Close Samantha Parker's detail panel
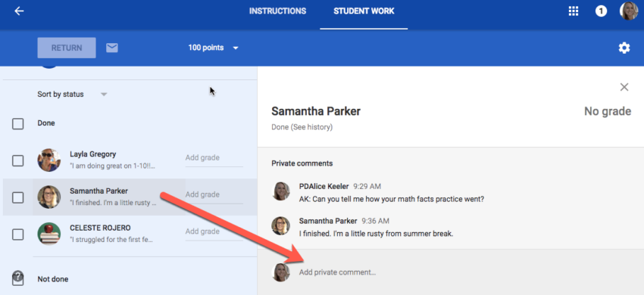Viewport: 644px width, 295px height. coord(624,87)
